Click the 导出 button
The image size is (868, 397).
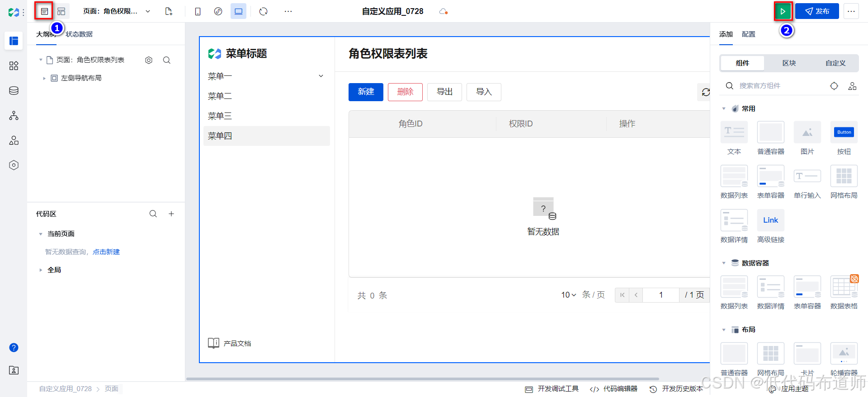[x=444, y=92]
